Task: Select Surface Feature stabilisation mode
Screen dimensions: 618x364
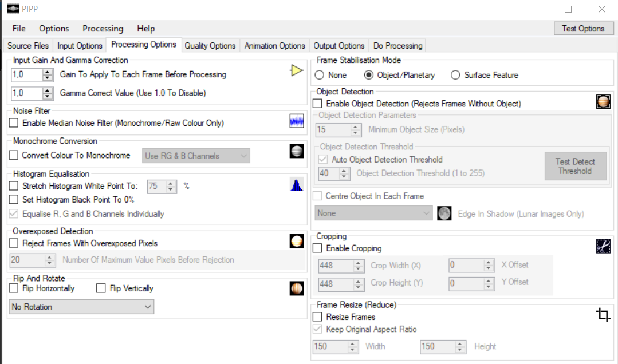Action: tap(456, 75)
